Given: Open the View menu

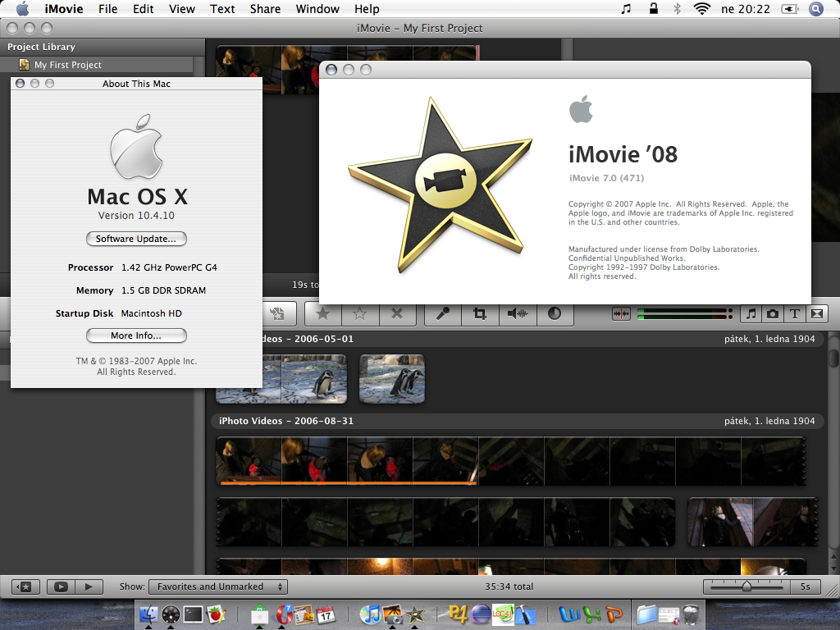Looking at the screenshot, I should coord(181,9).
